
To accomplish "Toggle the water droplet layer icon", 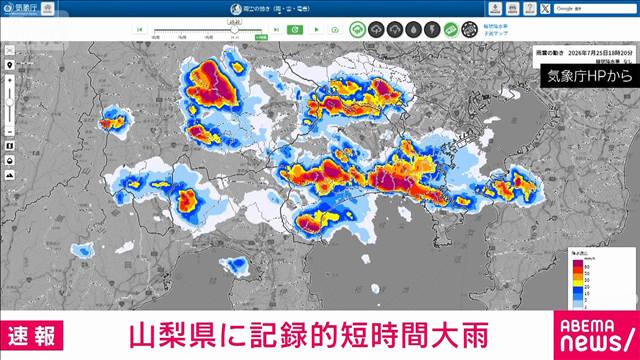I will 414,29.
